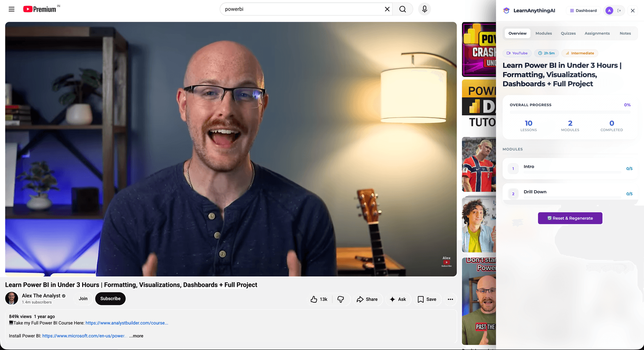Clear the powerbi search text
644x350 pixels.
pyautogui.click(x=387, y=9)
